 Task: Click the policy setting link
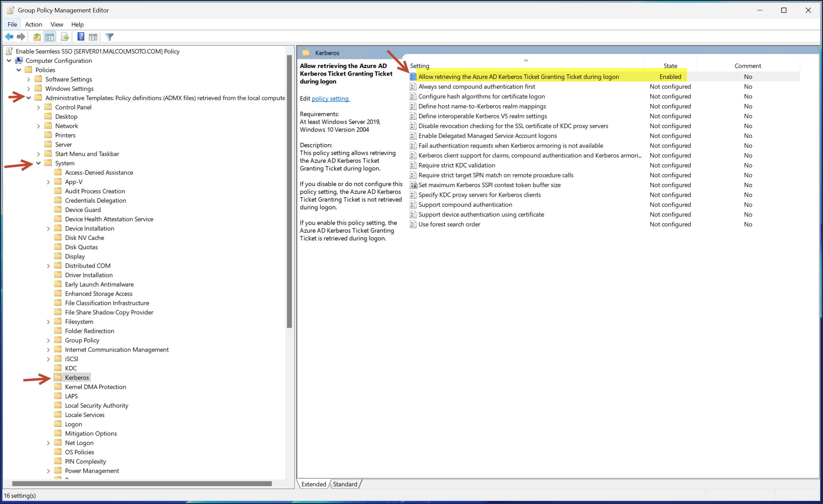(330, 99)
